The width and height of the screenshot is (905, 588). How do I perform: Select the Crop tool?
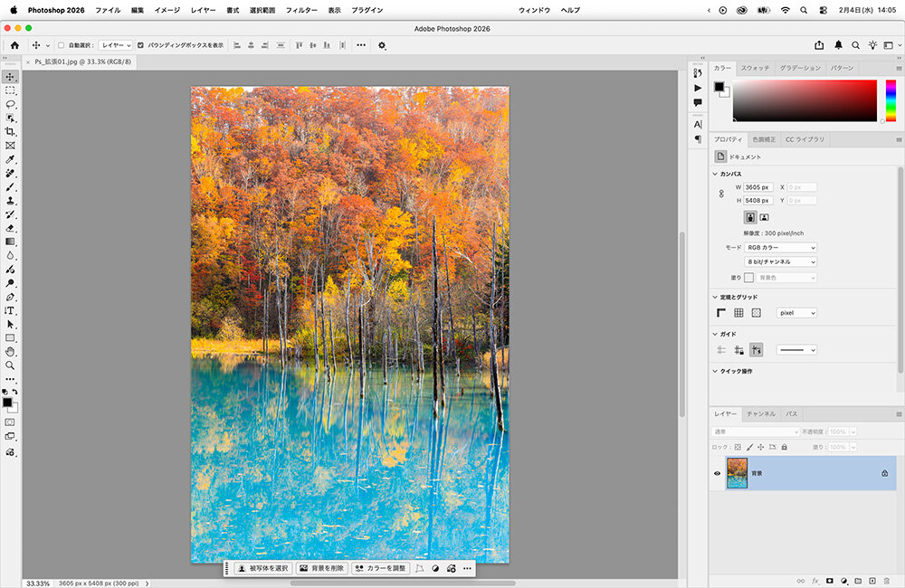[11, 131]
